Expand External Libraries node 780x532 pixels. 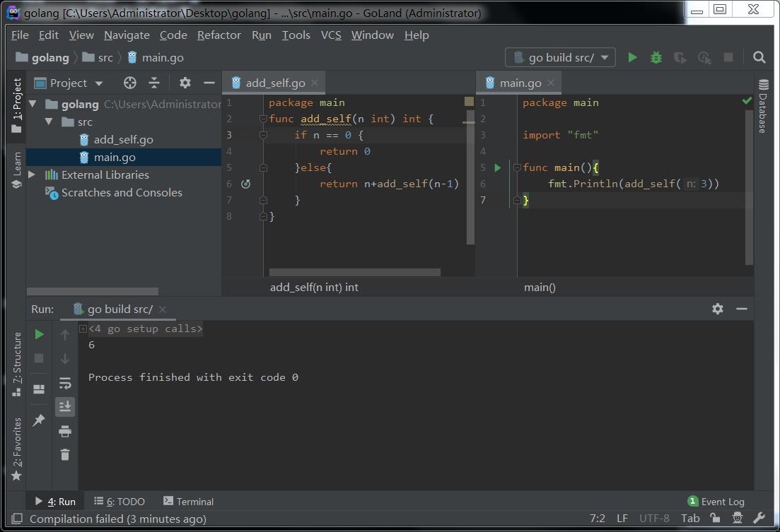pos(32,175)
